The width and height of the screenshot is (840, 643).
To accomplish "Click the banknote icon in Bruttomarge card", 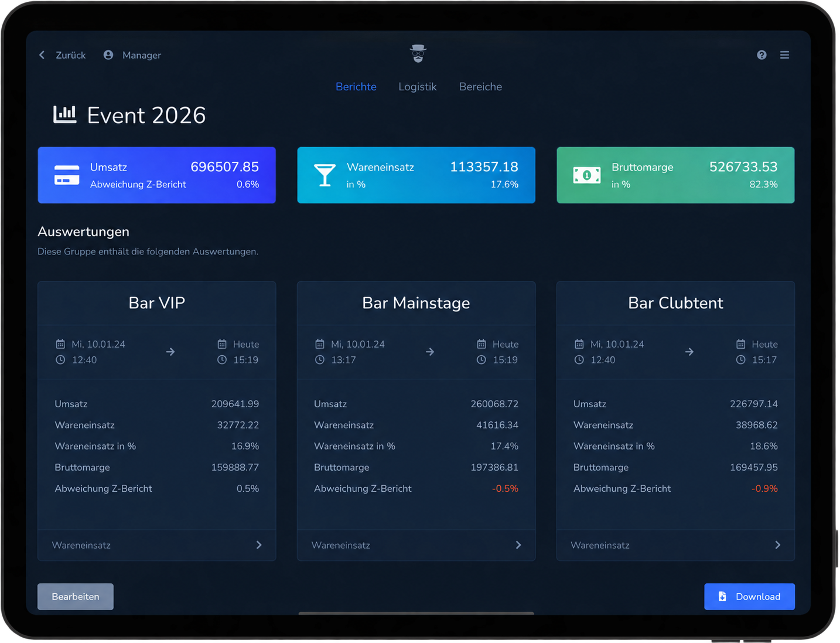I will point(587,175).
